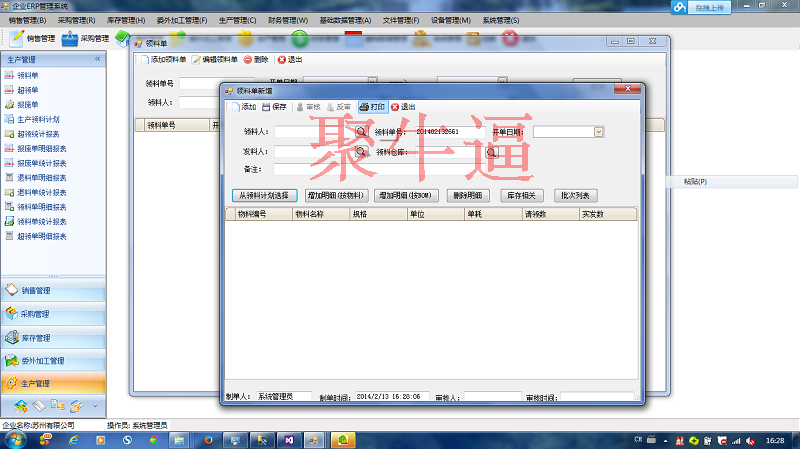The width and height of the screenshot is (800, 449).
Task: Click 添加 in the 领料单新增 toolbar
Action: click(244, 107)
